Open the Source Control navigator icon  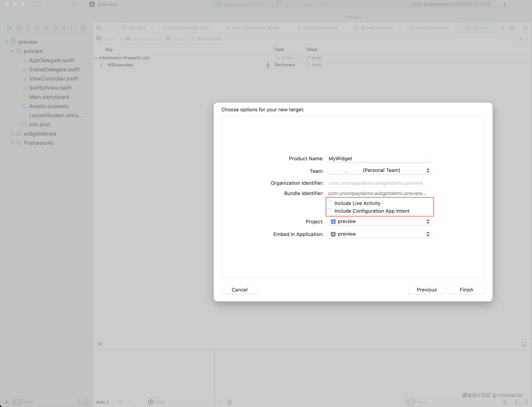click(19, 28)
